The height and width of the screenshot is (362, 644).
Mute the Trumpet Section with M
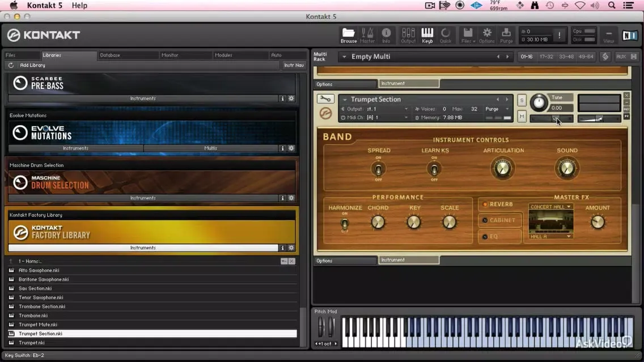(x=522, y=117)
